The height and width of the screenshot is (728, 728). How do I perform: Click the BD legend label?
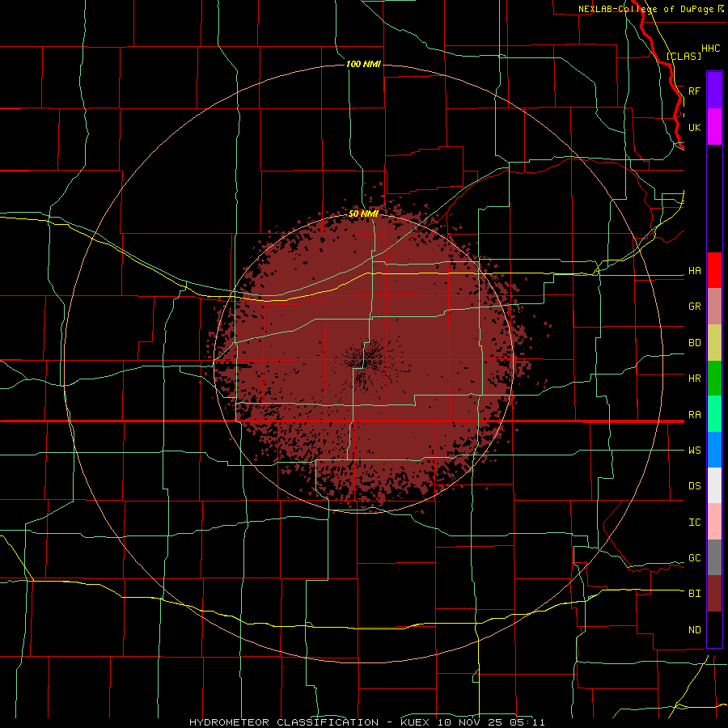[694, 343]
